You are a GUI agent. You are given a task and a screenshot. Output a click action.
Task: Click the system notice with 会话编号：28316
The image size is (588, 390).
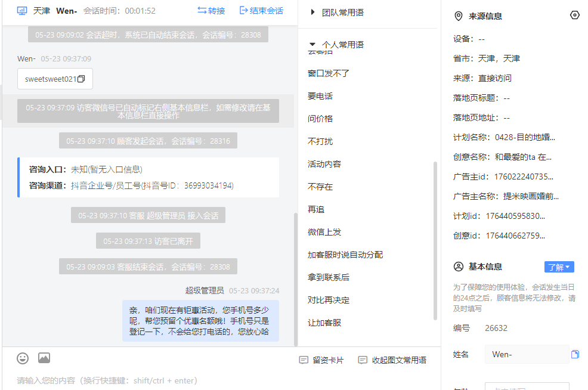pos(148,141)
